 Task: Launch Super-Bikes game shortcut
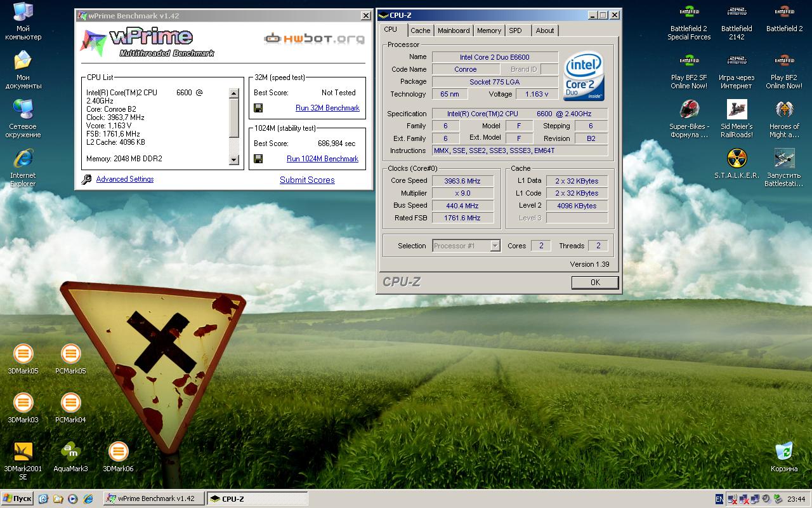pyautogui.click(x=689, y=119)
